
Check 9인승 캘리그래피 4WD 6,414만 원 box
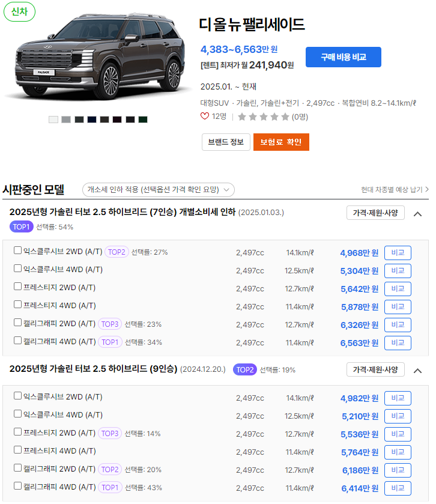pos(17,486)
